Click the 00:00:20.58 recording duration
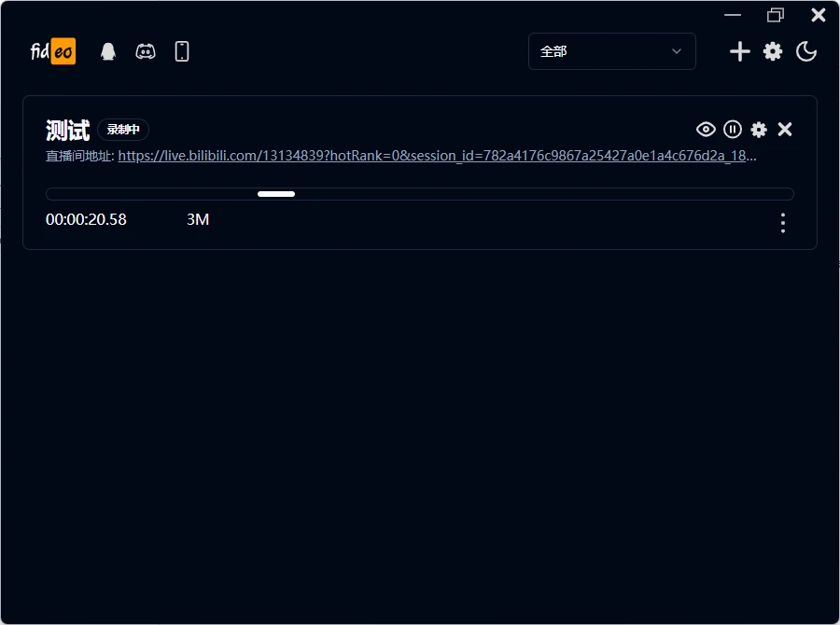This screenshot has width=840, height=625. [x=86, y=219]
